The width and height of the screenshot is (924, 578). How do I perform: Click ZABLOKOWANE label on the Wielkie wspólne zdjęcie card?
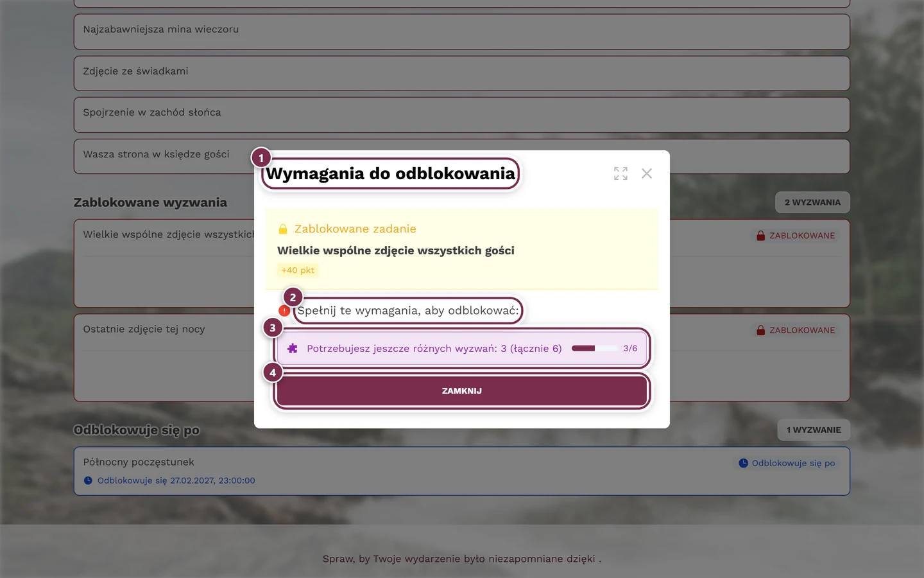point(802,236)
